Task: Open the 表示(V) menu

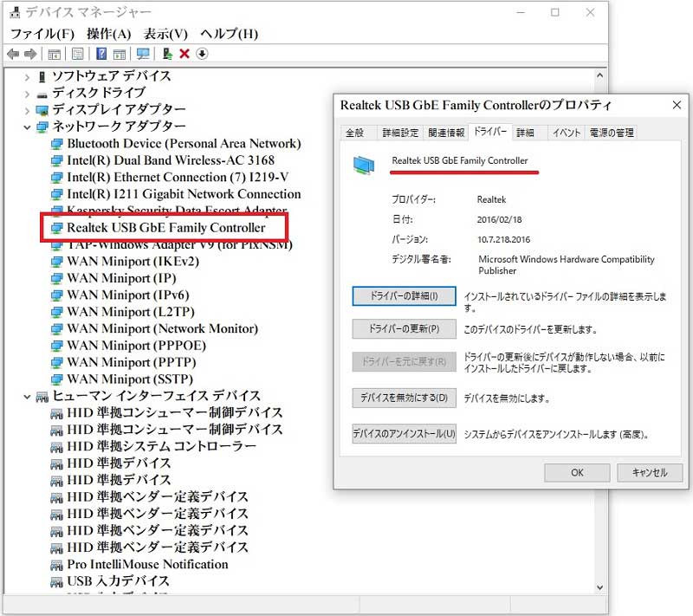Action: coord(165,34)
